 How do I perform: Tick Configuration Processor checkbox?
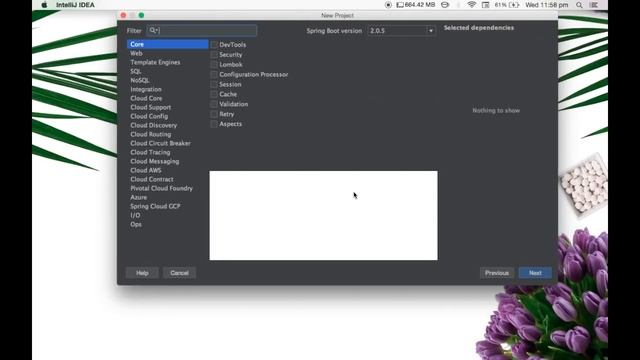214,74
